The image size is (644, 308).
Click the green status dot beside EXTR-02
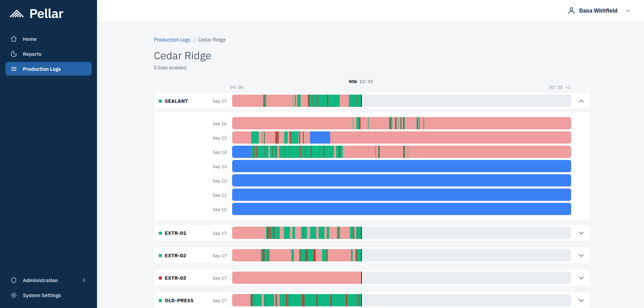(160, 256)
